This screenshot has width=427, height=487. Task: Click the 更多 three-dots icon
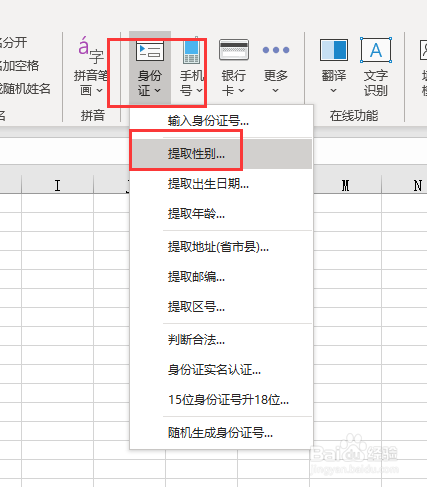[x=276, y=50]
